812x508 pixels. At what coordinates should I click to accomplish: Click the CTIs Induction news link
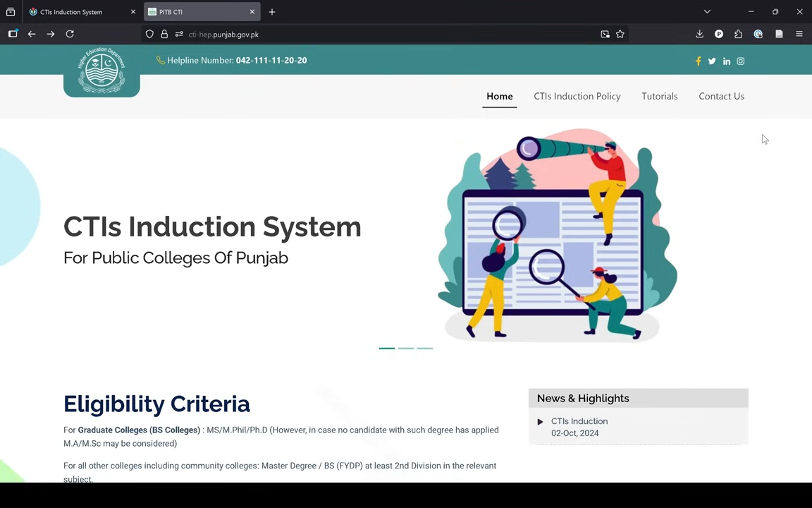point(579,421)
